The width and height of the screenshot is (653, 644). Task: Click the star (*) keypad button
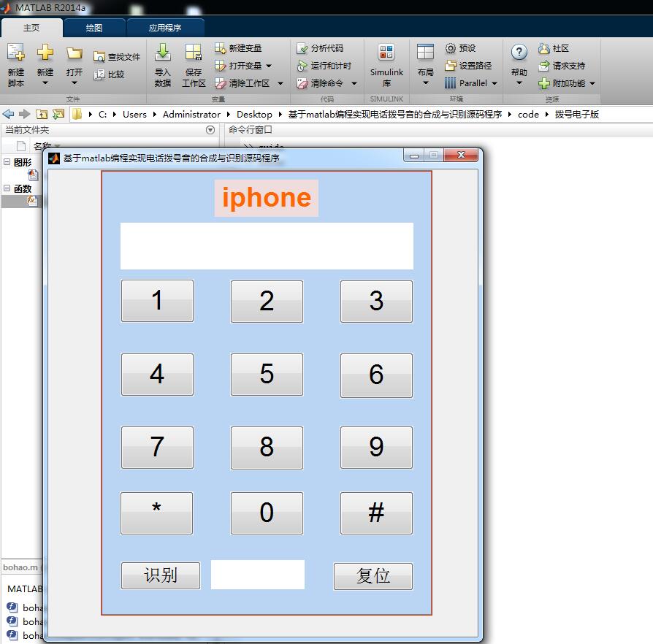point(156,513)
